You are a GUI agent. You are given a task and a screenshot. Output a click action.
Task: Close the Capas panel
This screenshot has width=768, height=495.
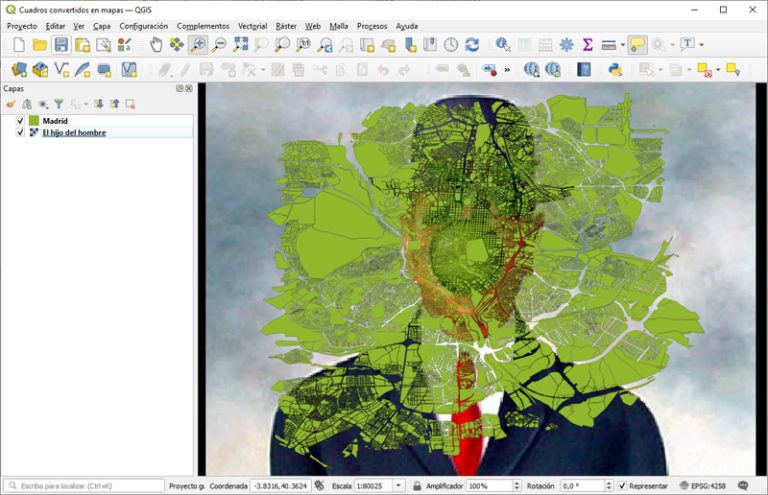[189, 89]
